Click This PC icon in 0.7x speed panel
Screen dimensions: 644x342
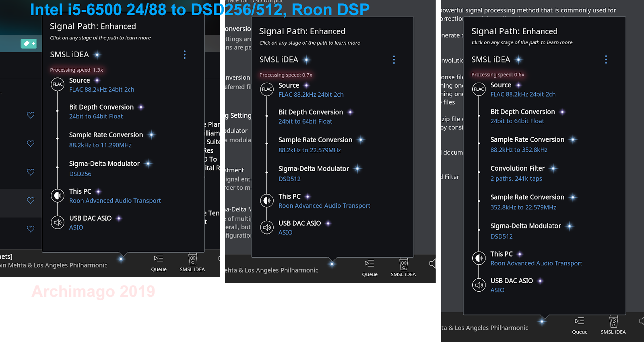(x=267, y=200)
